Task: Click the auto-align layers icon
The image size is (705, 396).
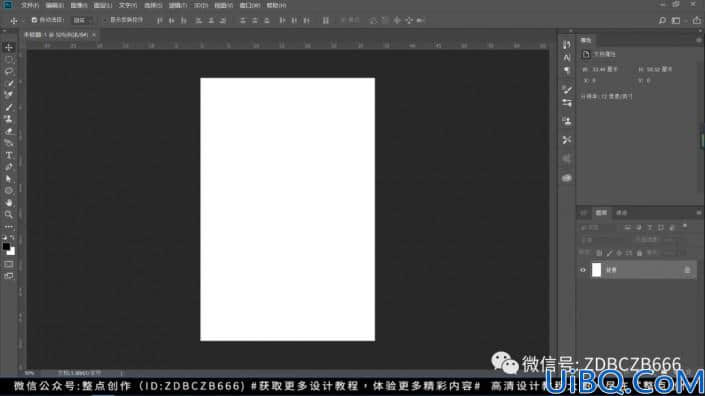Action: pyautogui.click(x=326, y=20)
